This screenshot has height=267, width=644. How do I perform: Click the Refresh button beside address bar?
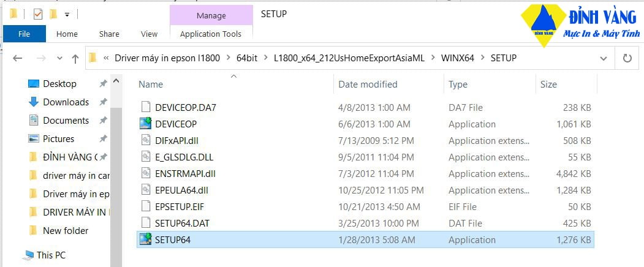tap(627, 58)
